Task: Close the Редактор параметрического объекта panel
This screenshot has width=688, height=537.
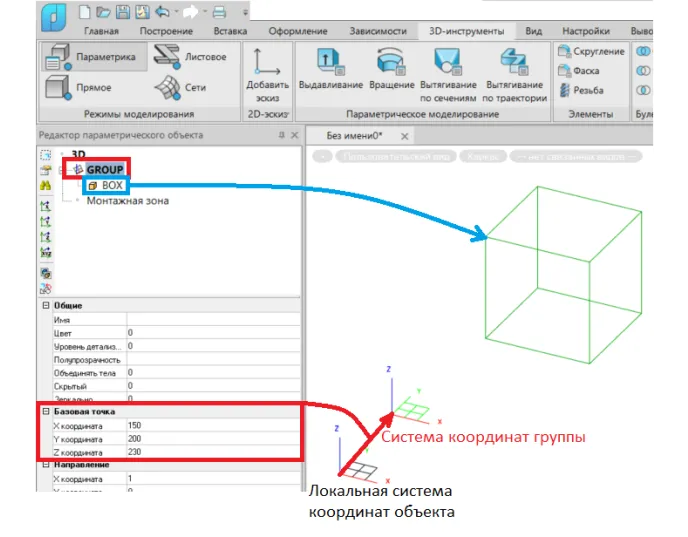Action: tap(295, 135)
